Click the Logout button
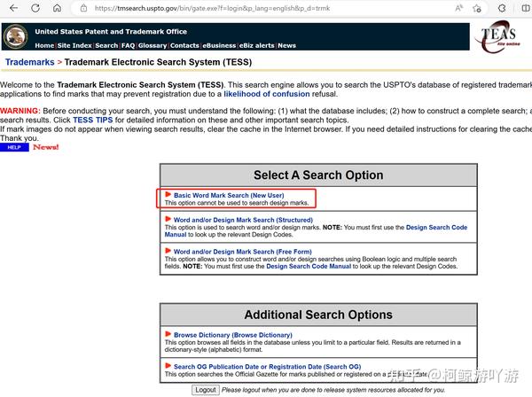 206,390
